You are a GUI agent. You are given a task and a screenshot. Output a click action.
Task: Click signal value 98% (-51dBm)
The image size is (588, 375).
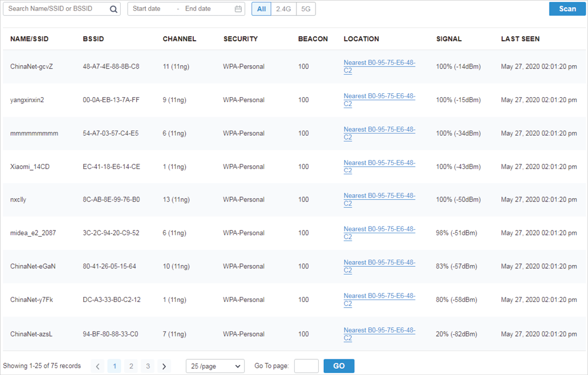pyautogui.click(x=456, y=233)
